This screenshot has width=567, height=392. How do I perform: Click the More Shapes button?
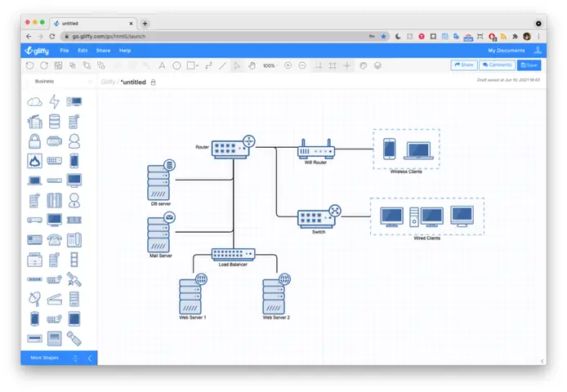(x=44, y=358)
